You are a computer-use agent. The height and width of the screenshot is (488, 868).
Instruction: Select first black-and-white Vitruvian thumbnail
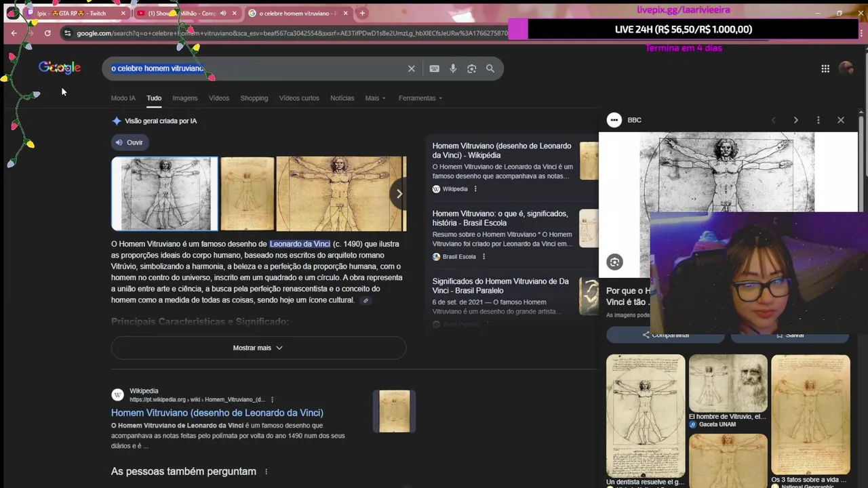(165, 194)
